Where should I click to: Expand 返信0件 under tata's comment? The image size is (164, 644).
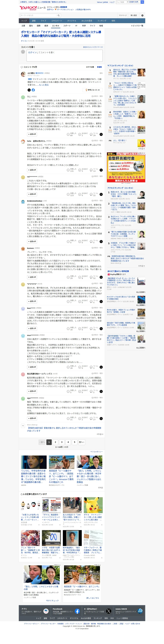pos(32,170)
